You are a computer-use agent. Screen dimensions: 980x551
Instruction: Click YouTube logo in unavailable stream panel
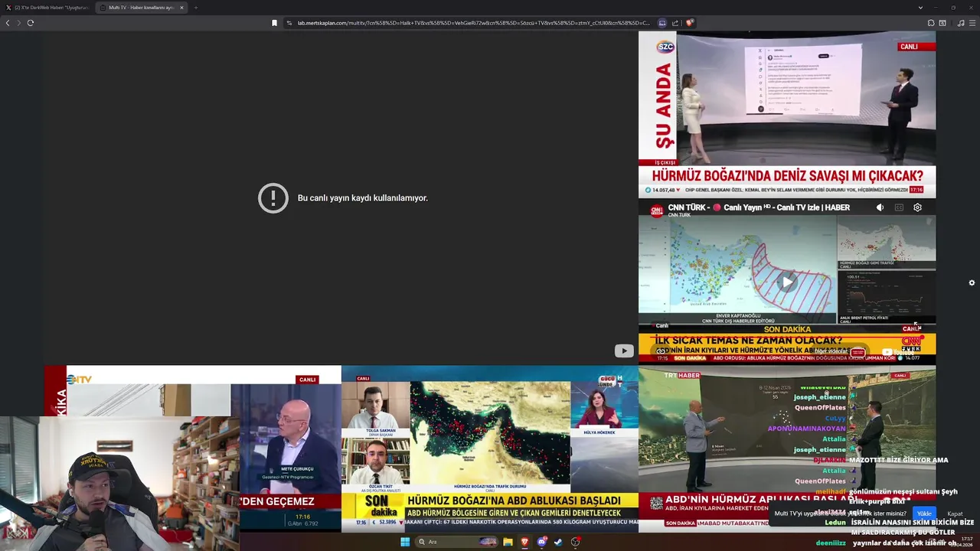click(x=624, y=350)
